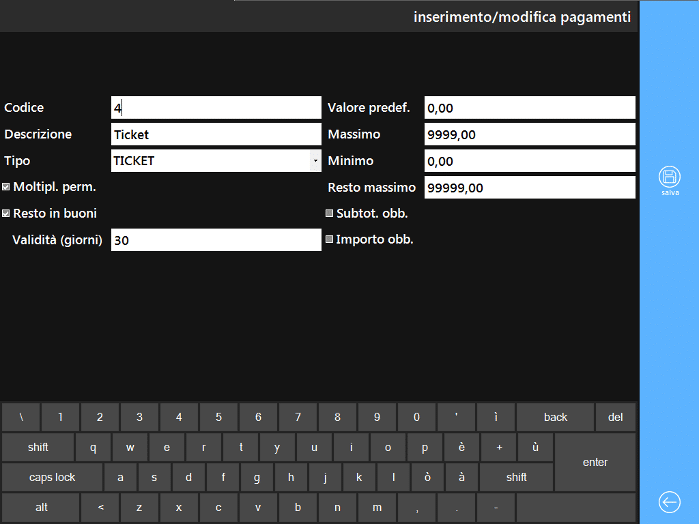Tap the number 8 key
The image size is (700, 524).
(338, 417)
